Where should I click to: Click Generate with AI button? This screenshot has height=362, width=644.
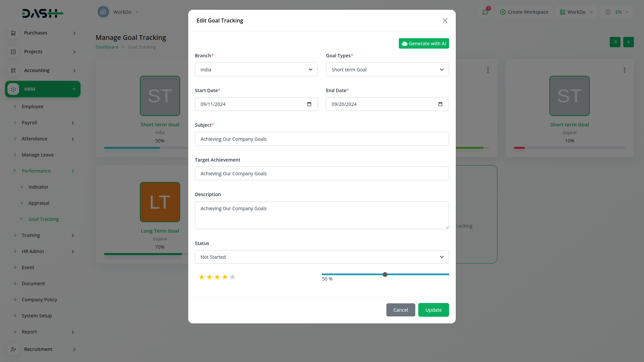(424, 44)
